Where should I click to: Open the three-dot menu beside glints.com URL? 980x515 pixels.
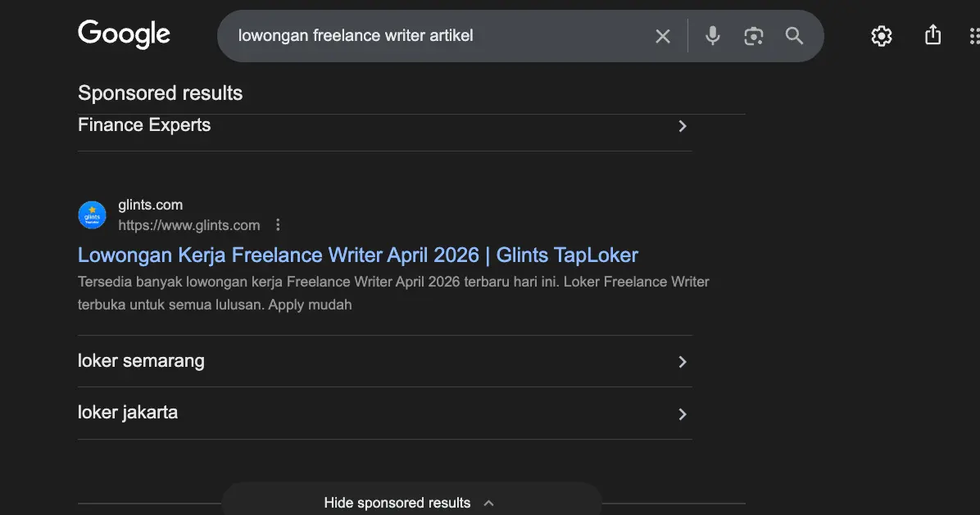pyautogui.click(x=278, y=224)
